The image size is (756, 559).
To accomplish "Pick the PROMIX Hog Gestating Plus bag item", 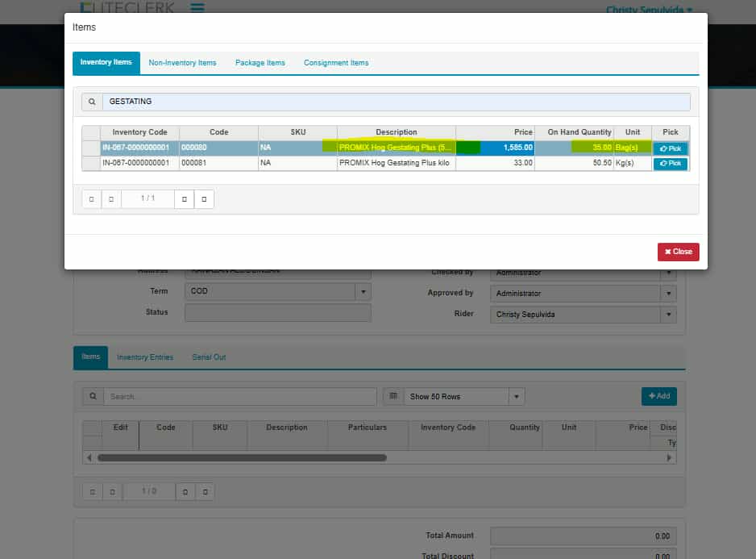I will pos(670,148).
